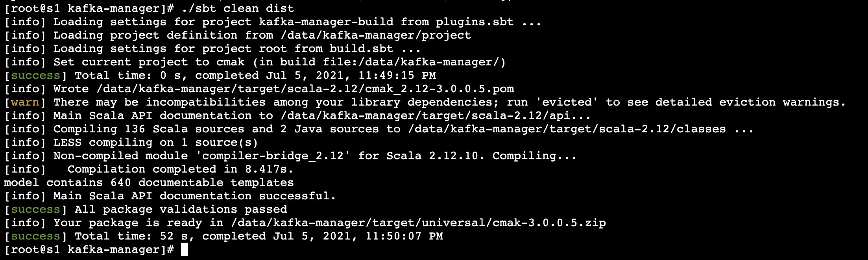868x260 pixels.
Task: Click the 'LESS compiling on 1 source(s)' line
Action: 155,143
